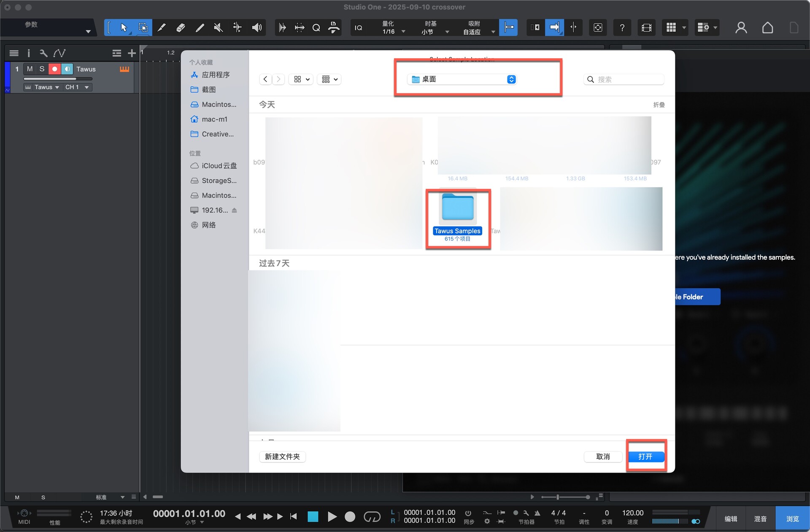
Task: Arm record on the Tawus track
Action: [x=54, y=69]
